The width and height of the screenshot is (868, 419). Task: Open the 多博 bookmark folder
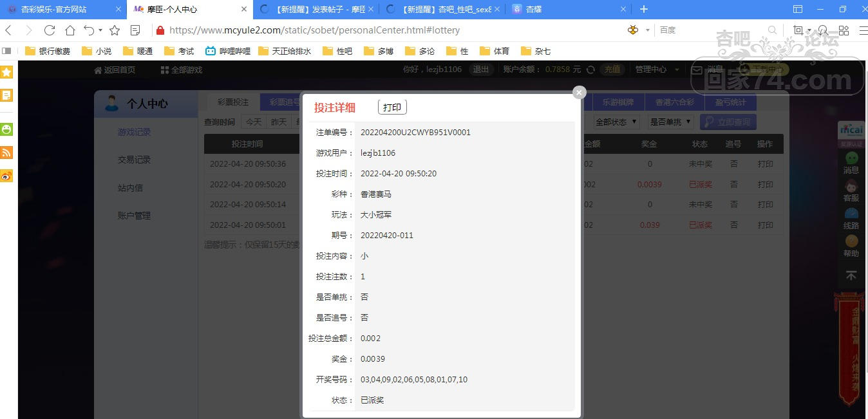click(379, 51)
